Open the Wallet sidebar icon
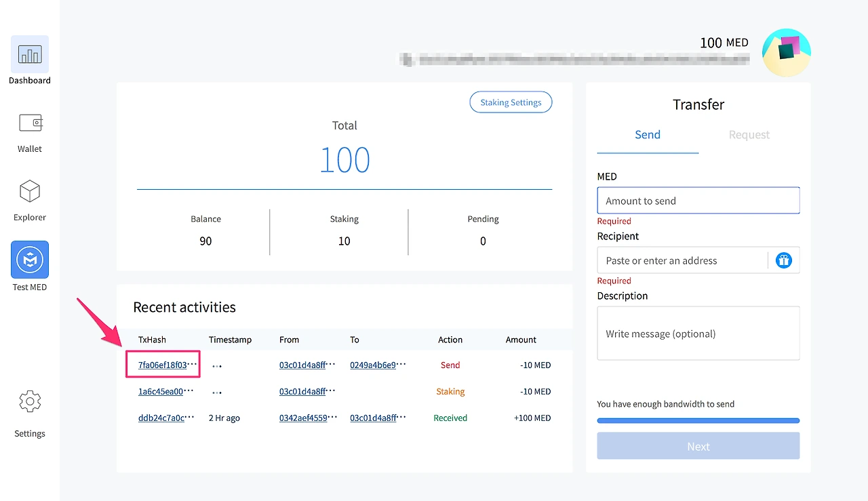The image size is (868, 501). (x=30, y=123)
